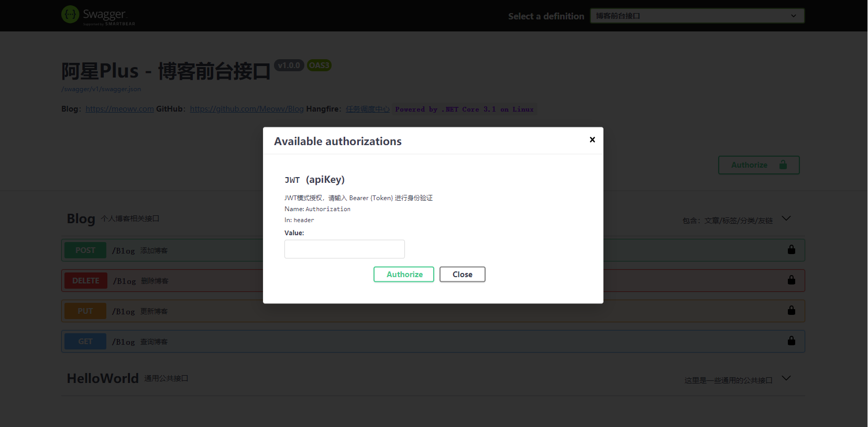
Task: Click the JWT (apiKey) heading in dialog
Action: (x=314, y=180)
